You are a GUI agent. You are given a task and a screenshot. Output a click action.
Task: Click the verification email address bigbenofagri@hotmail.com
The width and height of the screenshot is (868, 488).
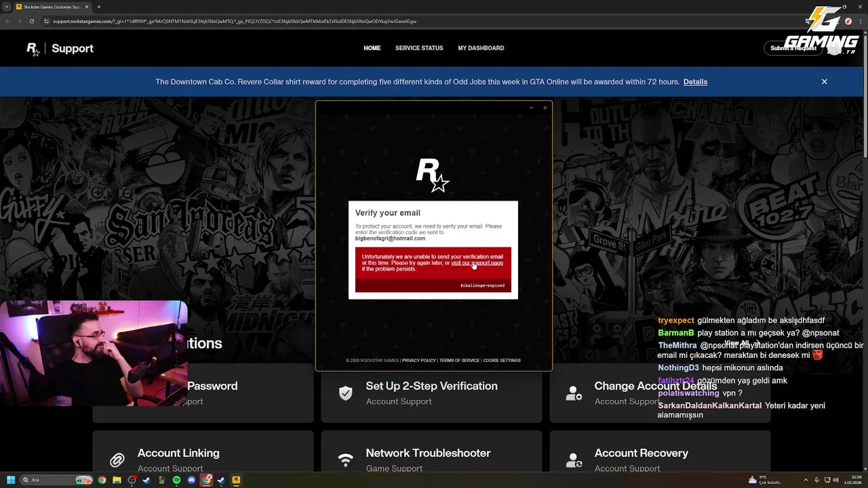click(390, 239)
